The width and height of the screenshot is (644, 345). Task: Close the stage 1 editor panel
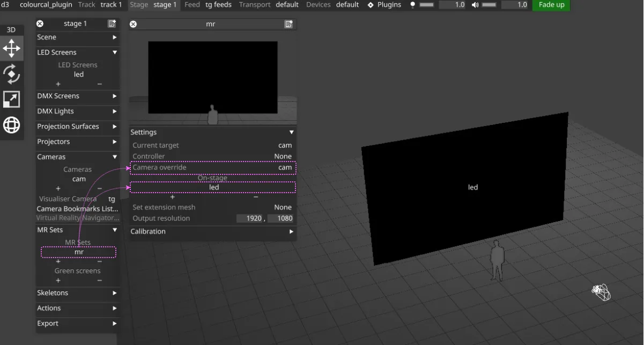click(40, 24)
